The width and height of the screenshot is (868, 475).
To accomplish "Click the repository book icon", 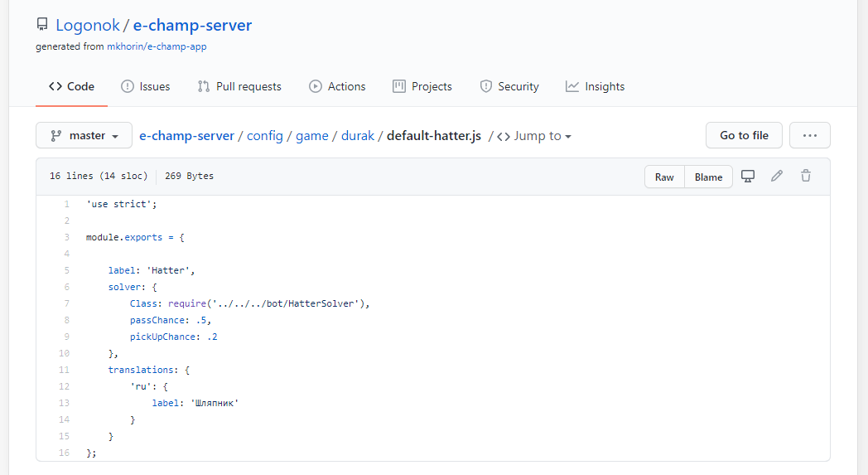I will click(42, 24).
